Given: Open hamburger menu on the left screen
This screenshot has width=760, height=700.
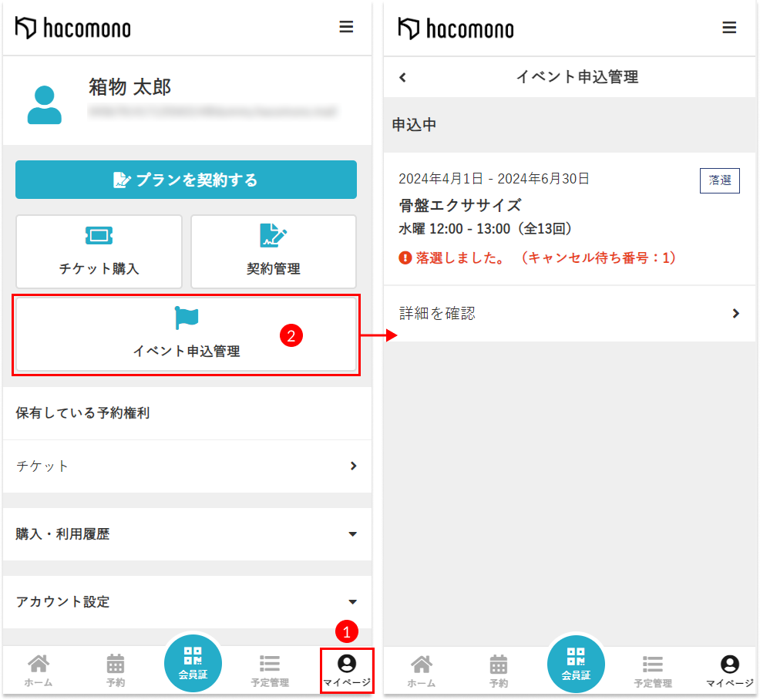Looking at the screenshot, I should pos(346,28).
